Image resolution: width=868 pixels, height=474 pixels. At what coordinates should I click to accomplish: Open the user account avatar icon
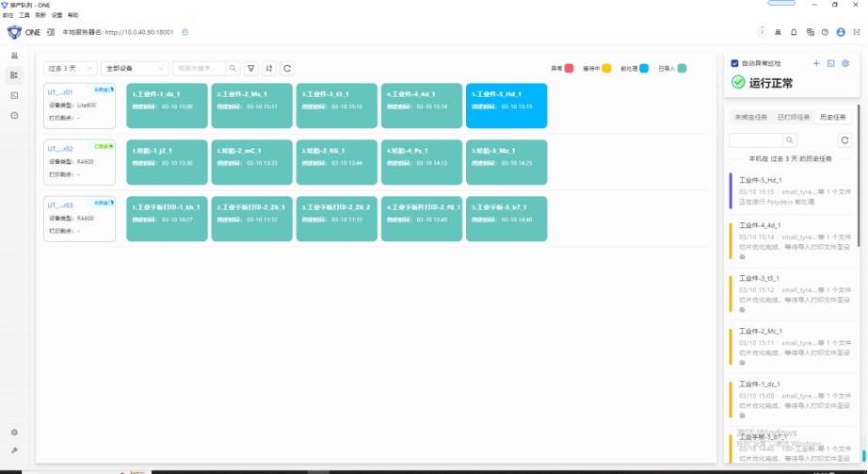(841, 32)
